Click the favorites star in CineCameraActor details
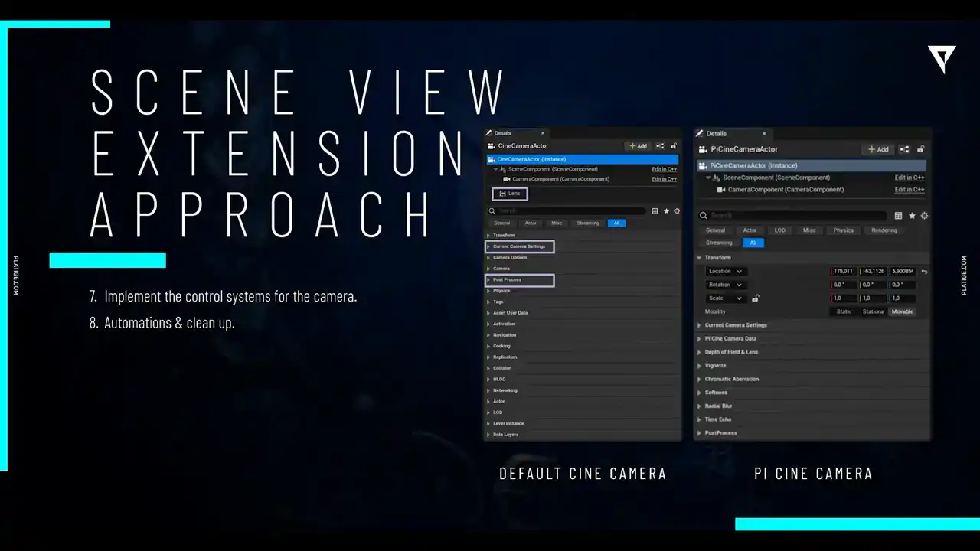The width and height of the screenshot is (980, 551). coord(666,210)
